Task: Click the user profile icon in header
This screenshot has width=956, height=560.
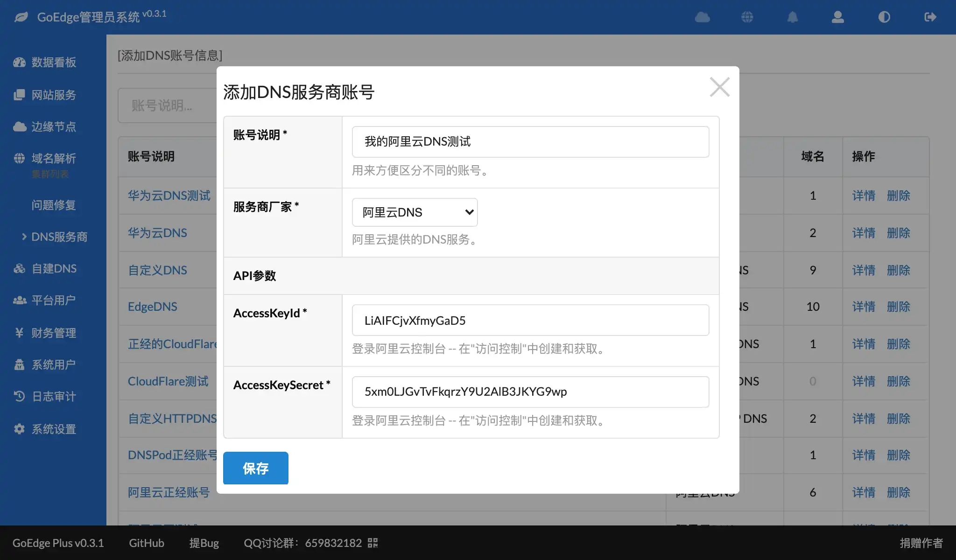Action: [837, 17]
